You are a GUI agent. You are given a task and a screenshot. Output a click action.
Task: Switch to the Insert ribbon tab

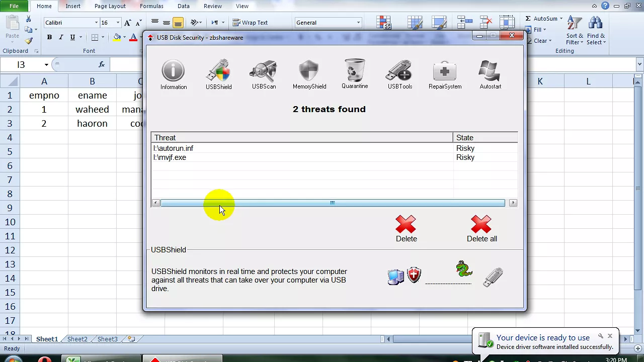click(73, 6)
